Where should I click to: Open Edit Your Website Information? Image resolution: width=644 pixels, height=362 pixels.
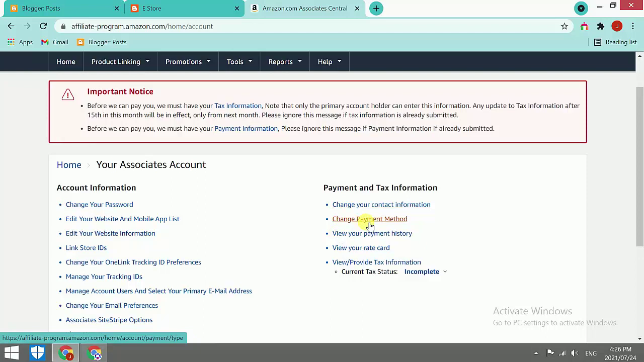(111, 233)
